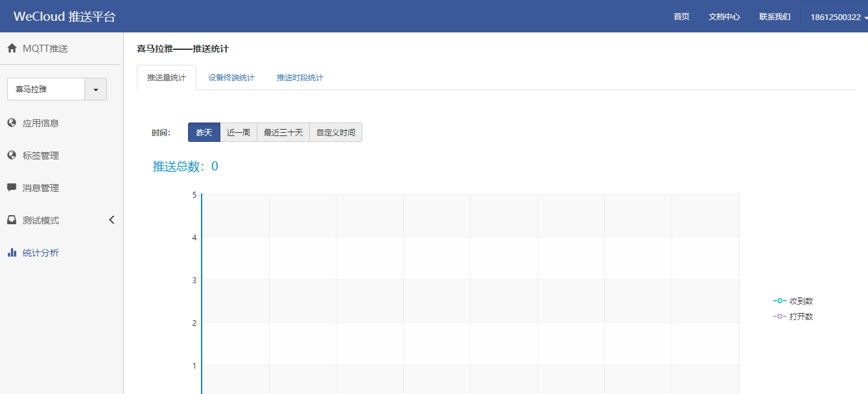Click the y-axis value 5
Viewport: 868px width, 394px height.
tap(194, 194)
